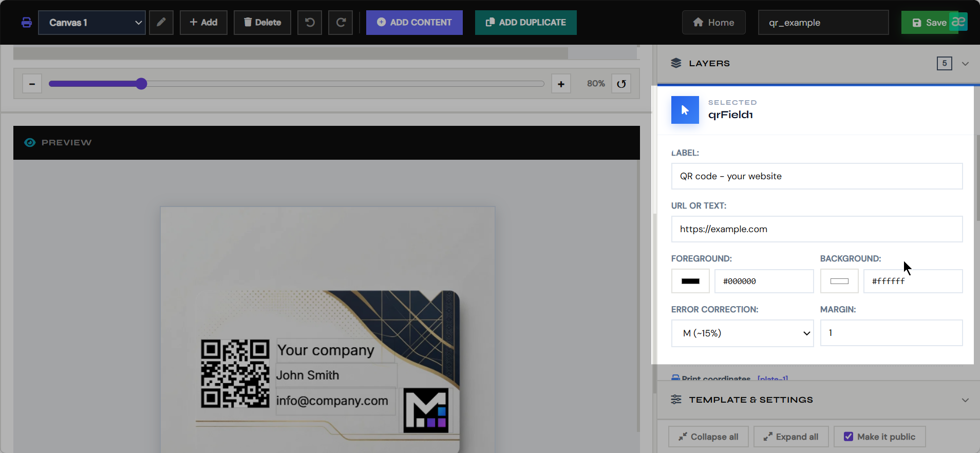
Task: Toggle the Preview eye icon
Action: tap(30, 143)
